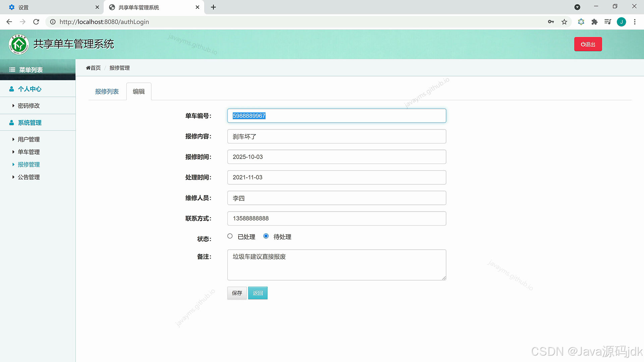Open new browser tab with plus
The image size is (644, 362).
213,7
